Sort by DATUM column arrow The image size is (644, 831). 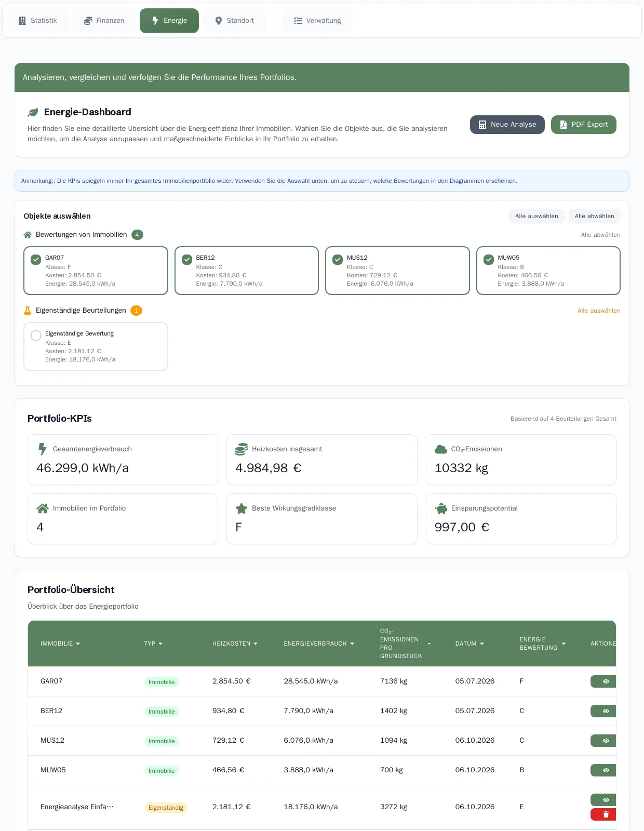[x=482, y=644]
